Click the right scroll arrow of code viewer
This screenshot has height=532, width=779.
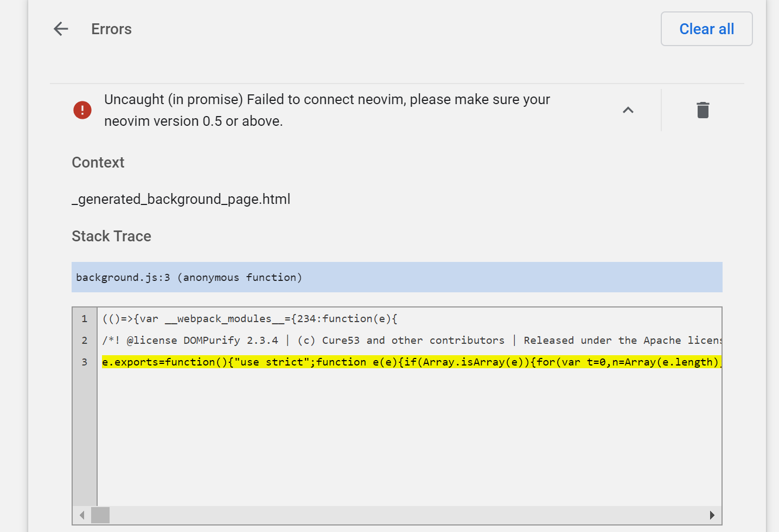tap(712, 515)
